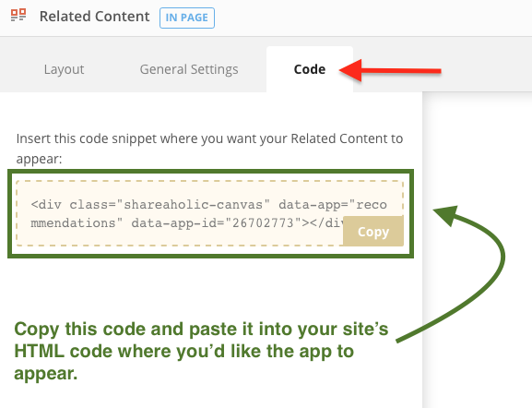Select the Code tab

click(x=310, y=69)
